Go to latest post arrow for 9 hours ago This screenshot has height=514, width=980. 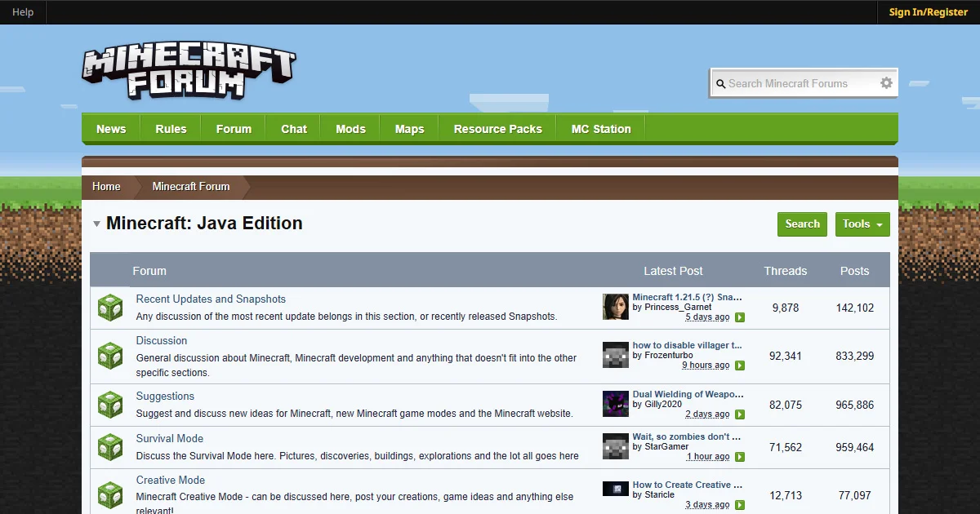[x=740, y=366]
